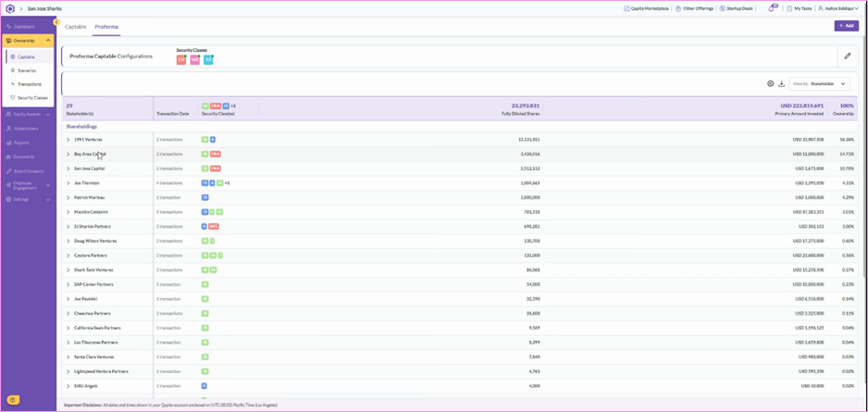Expand the Macklin Celebrini row
868x412 pixels.
68,211
